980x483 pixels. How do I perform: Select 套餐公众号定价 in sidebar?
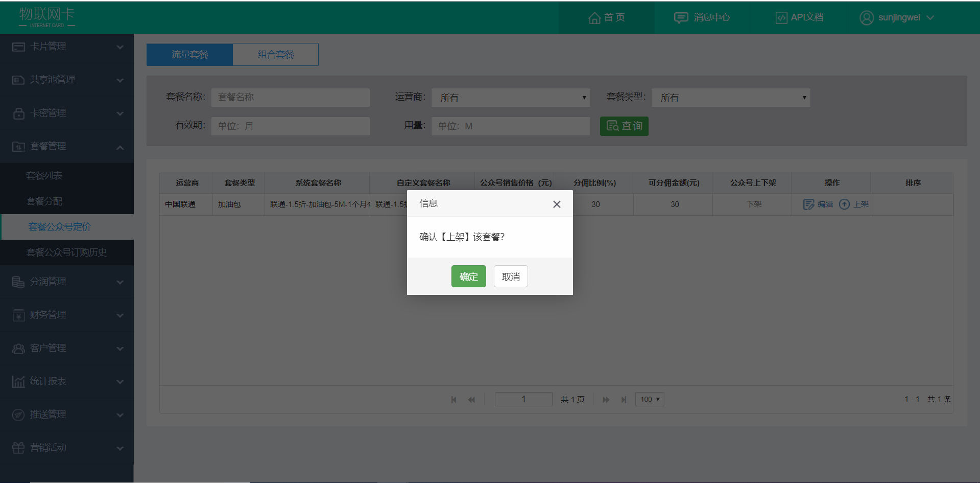tap(67, 227)
